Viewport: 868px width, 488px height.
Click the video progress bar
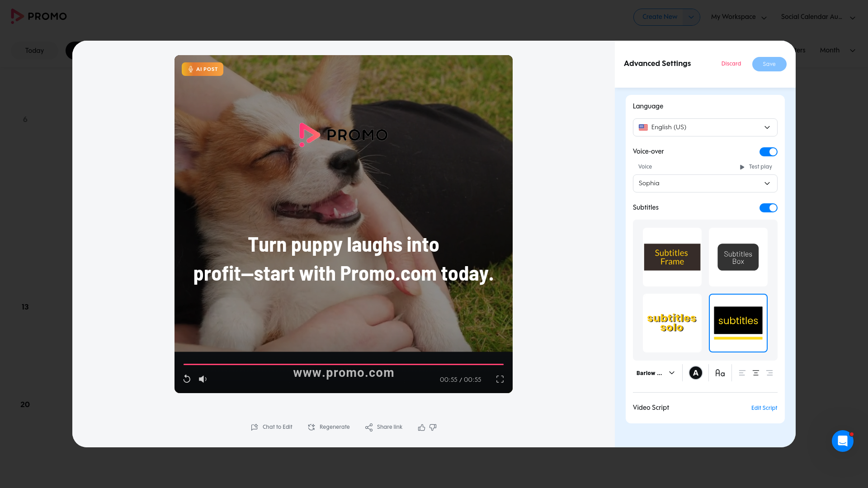pos(344,364)
